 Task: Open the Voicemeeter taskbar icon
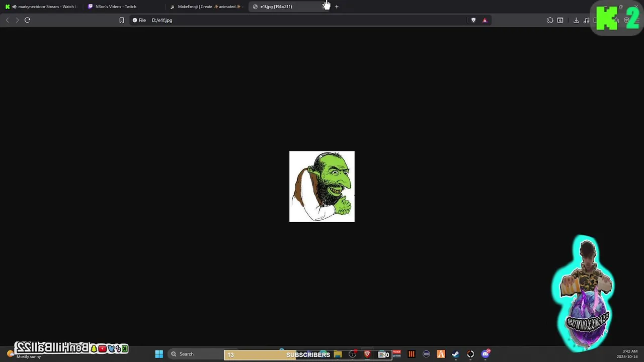pyautogui.click(x=396, y=354)
